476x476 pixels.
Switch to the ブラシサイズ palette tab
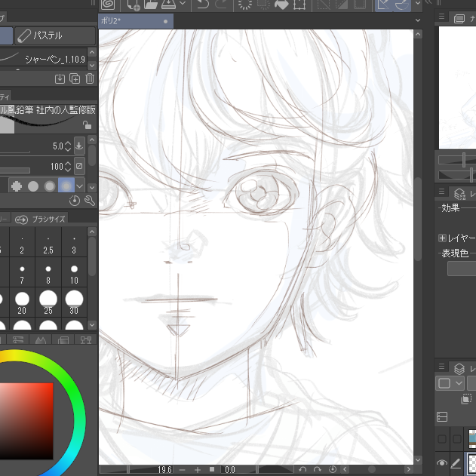(41, 220)
